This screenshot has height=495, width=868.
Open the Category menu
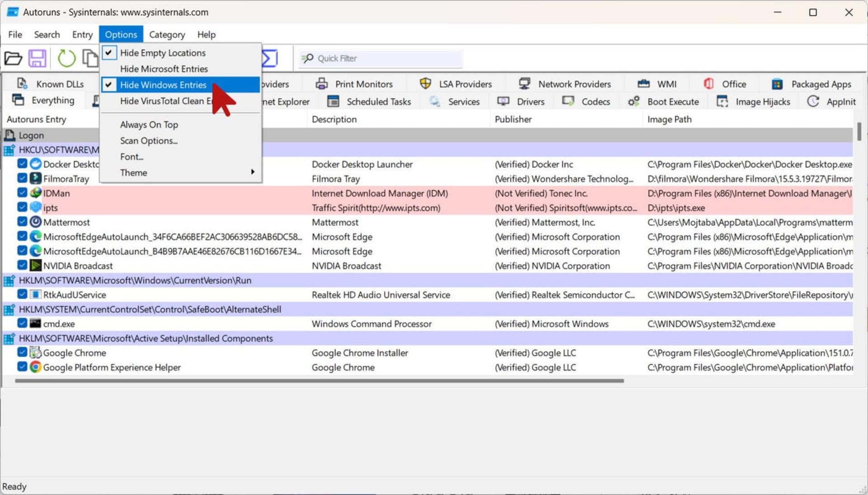(167, 34)
